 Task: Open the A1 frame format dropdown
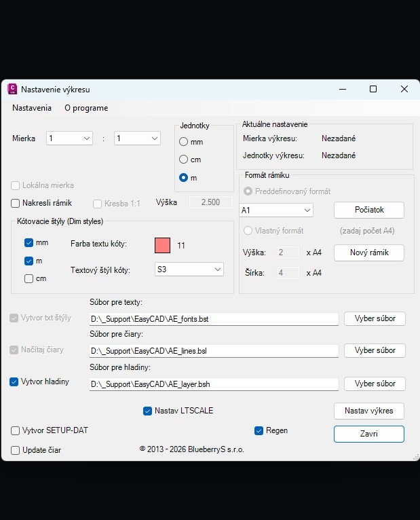click(277, 210)
